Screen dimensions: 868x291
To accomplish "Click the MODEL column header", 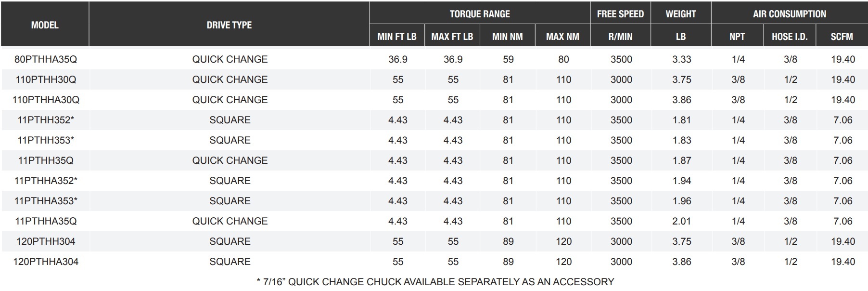I will tap(45, 25).
